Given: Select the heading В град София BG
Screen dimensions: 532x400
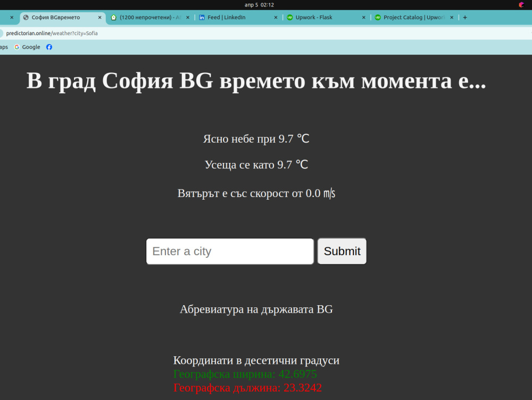Looking at the screenshot, I should 256,81.
